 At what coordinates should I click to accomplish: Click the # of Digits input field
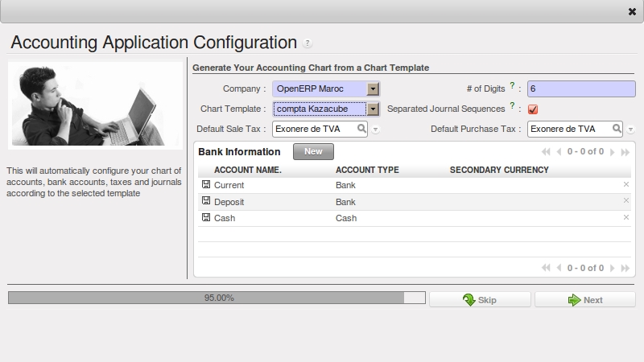pos(581,88)
